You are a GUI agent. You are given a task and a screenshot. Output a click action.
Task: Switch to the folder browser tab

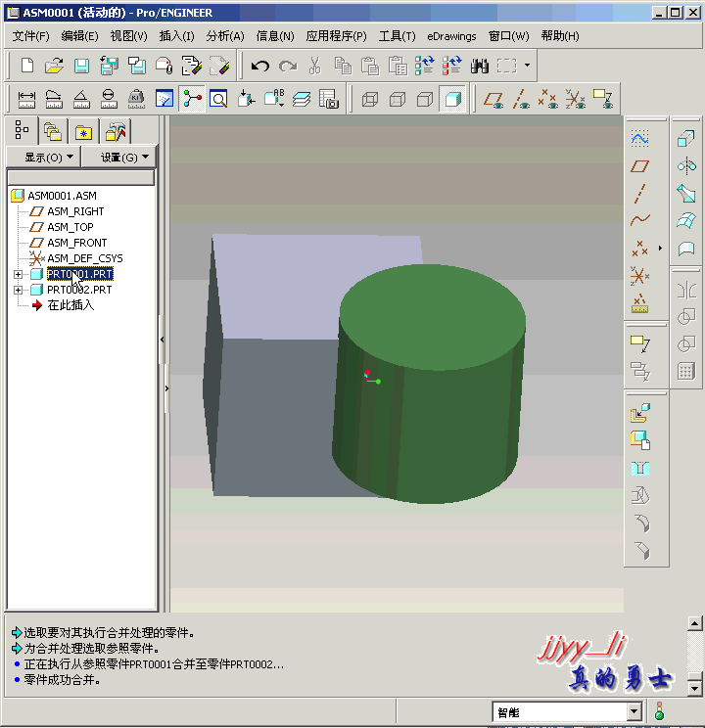tap(53, 132)
